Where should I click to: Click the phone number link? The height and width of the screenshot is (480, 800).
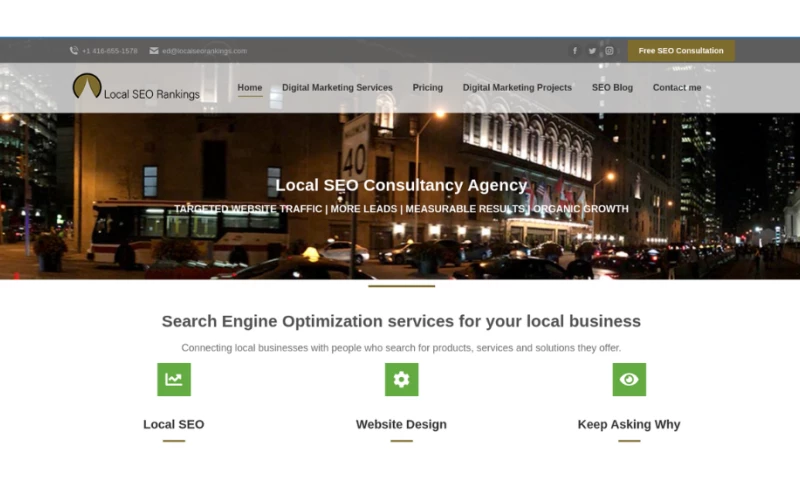(110, 51)
